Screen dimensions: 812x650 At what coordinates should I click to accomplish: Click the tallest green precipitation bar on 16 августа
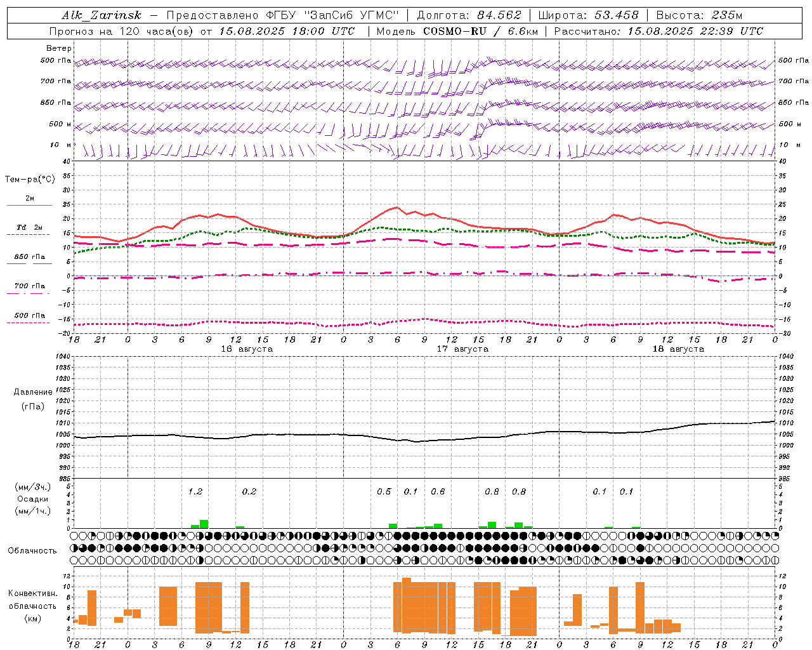[x=204, y=524]
